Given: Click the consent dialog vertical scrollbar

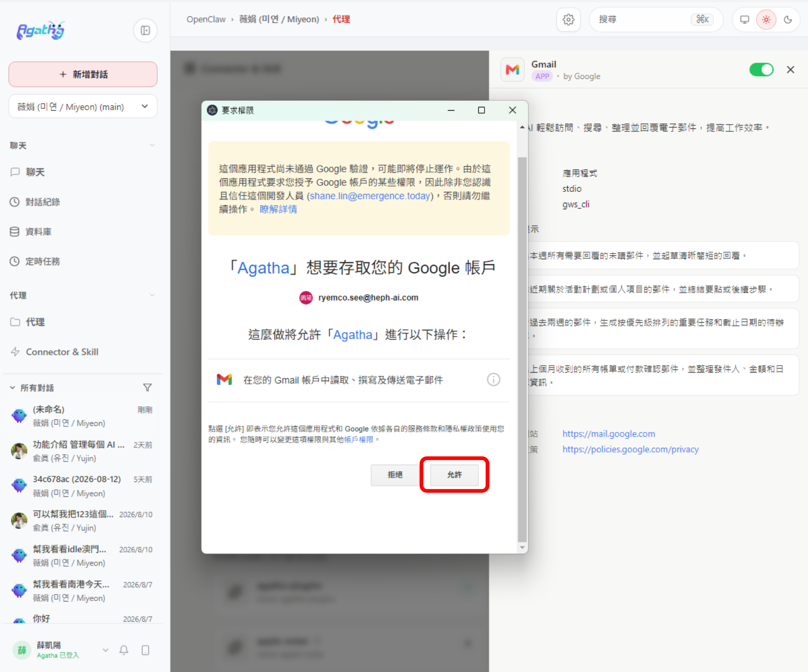Looking at the screenshot, I should 522,349.
